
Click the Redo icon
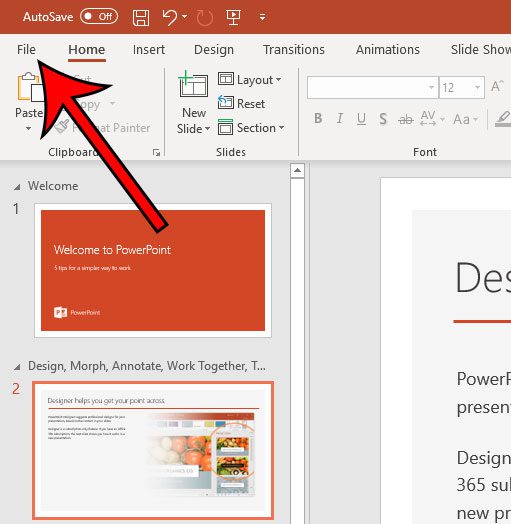(x=205, y=17)
